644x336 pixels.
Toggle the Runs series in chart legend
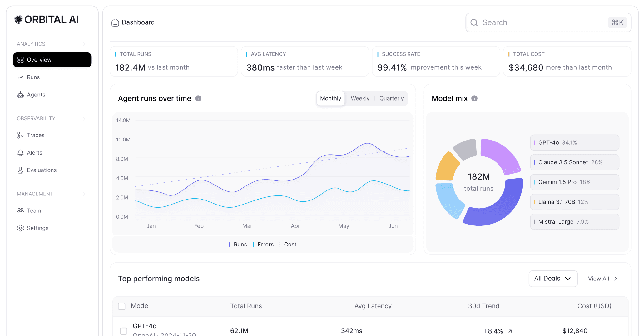[x=238, y=245]
